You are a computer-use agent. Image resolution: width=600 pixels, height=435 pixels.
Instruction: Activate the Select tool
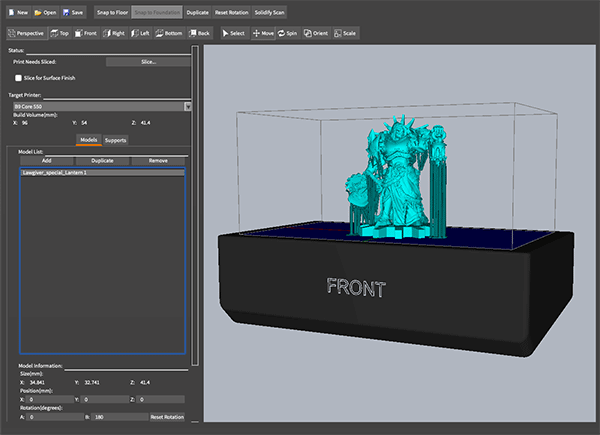point(234,33)
